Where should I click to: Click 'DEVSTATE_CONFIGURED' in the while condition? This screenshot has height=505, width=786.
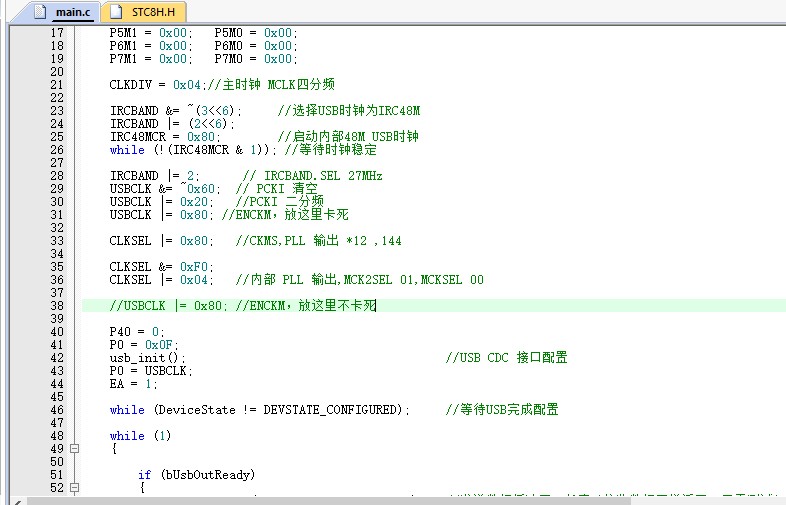[x=330, y=410]
